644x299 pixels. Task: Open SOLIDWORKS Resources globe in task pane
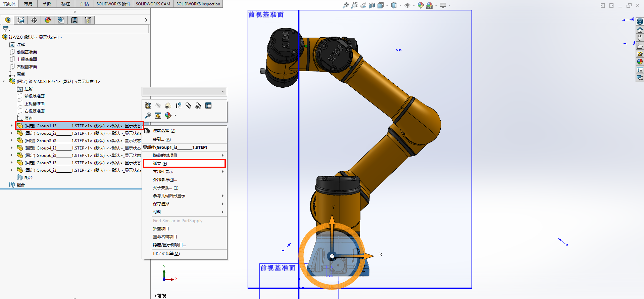640,22
